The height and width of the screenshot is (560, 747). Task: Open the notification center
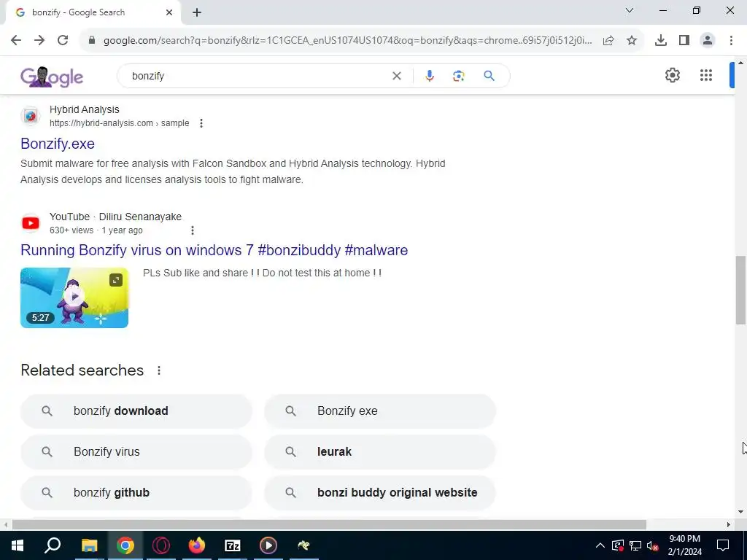[723, 545]
